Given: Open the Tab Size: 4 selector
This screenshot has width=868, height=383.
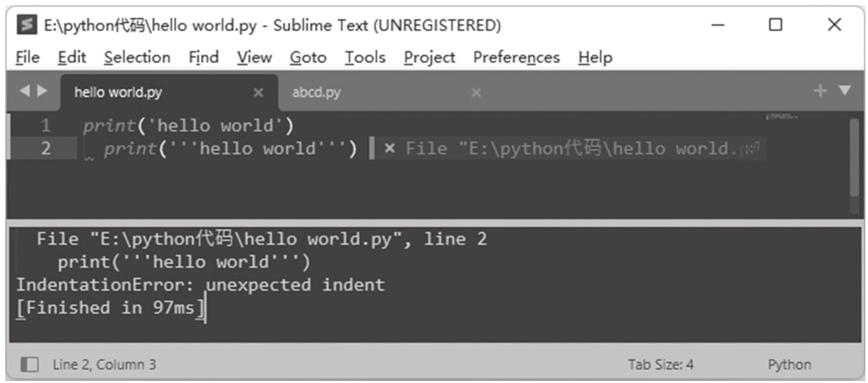Looking at the screenshot, I should click(660, 364).
